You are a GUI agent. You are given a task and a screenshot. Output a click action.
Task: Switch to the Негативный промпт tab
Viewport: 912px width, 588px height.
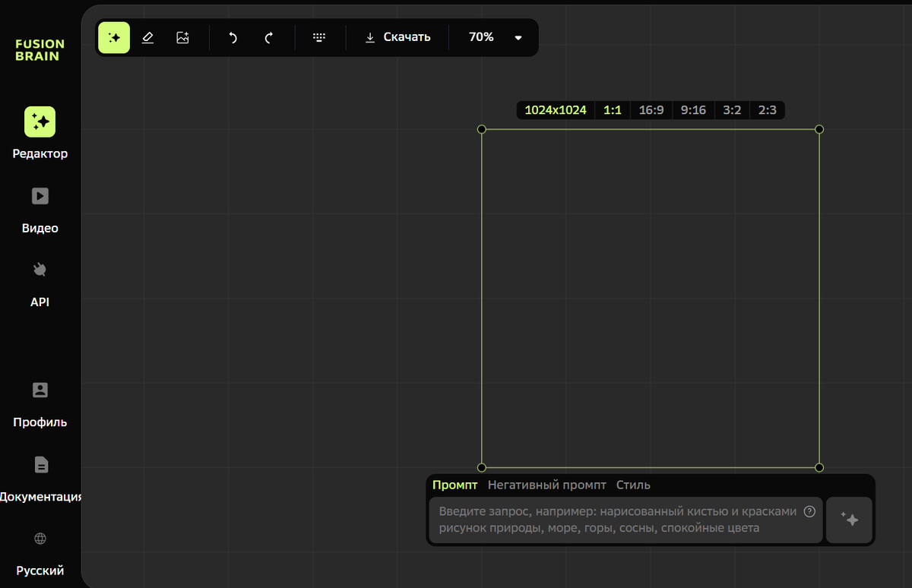click(547, 485)
